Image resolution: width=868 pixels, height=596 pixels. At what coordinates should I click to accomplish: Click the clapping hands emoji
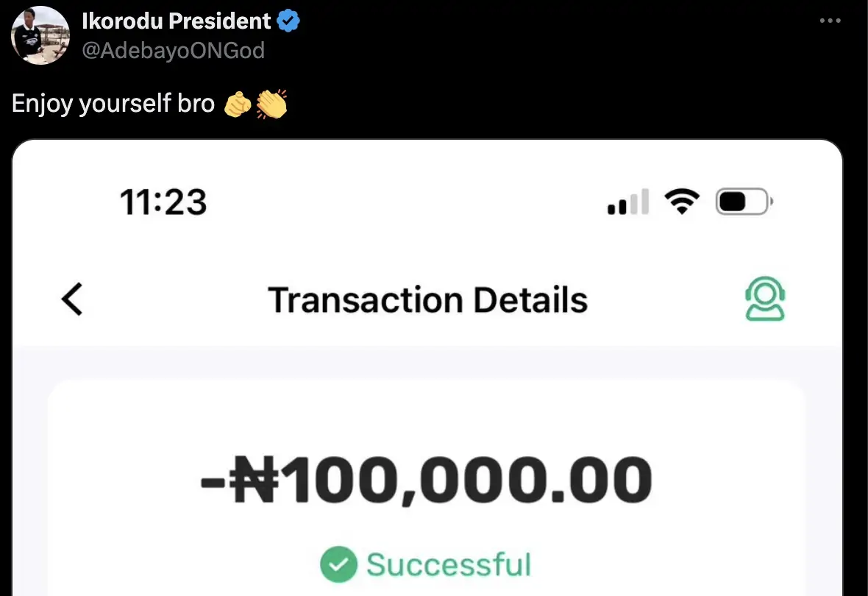click(x=271, y=104)
